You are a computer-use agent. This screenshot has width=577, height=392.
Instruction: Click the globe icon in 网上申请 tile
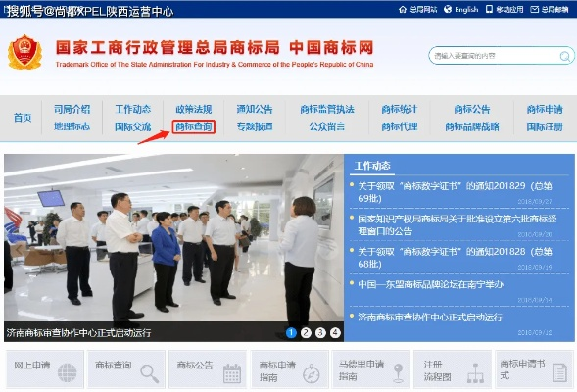pos(68,372)
